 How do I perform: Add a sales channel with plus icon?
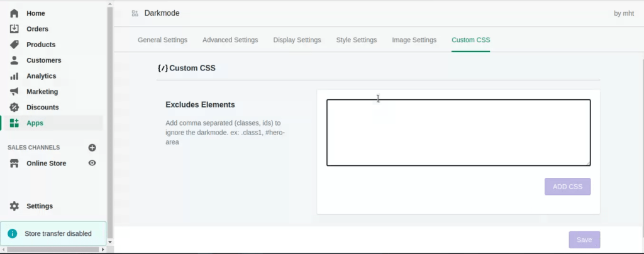pyautogui.click(x=92, y=147)
